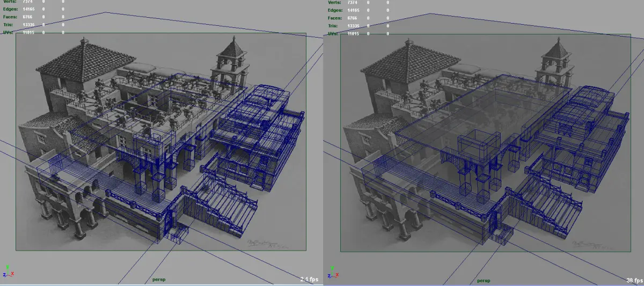Click the axis orientation gizmo in right viewport
Image resolution: width=644 pixels, height=286 pixels.
point(333,270)
